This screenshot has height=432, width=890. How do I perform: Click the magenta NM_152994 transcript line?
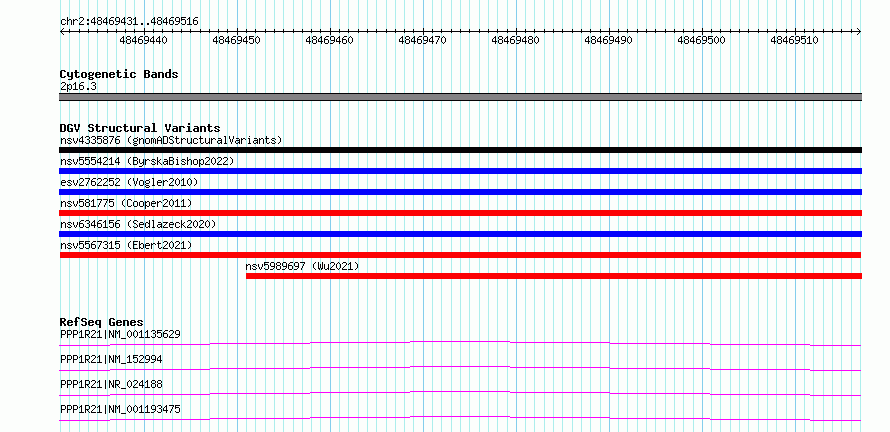click(x=460, y=368)
